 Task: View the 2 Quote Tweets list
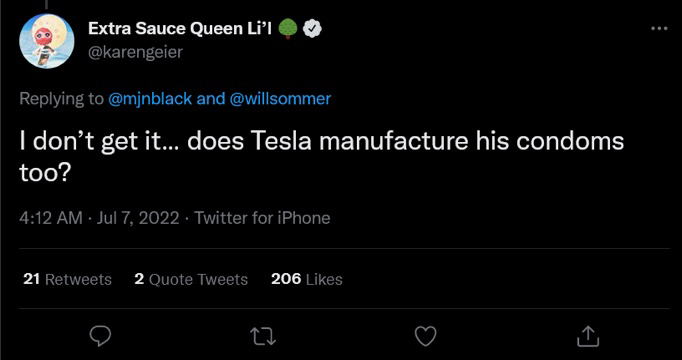point(191,279)
